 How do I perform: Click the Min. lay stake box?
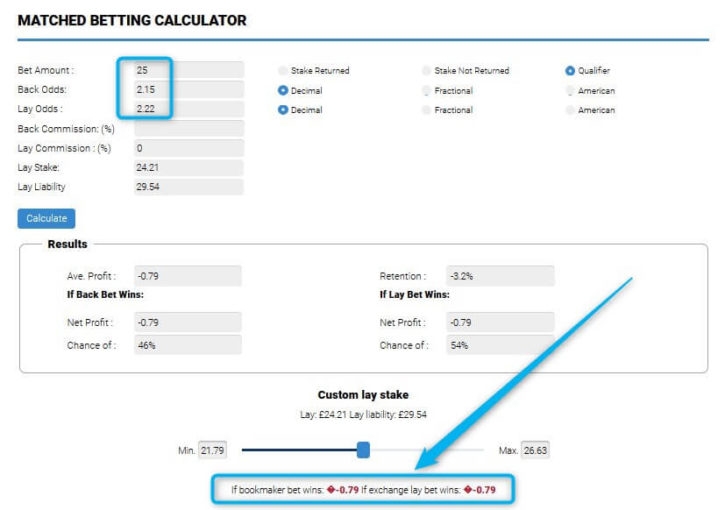coord(212,451)
